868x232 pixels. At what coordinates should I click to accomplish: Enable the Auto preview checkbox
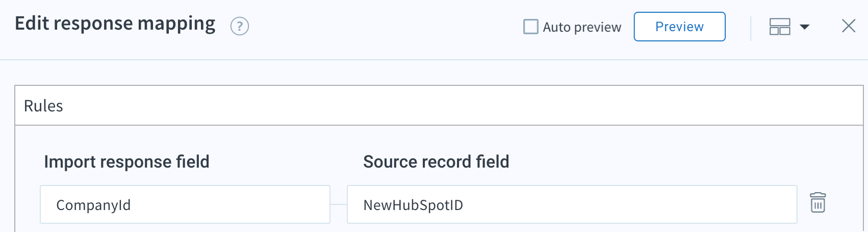pos(531,27)
